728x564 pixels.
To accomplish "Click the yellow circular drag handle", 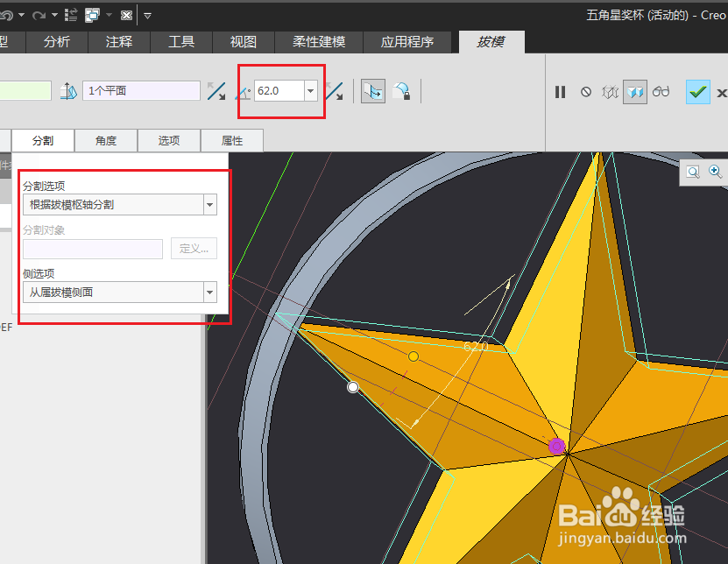I will pyautogui.click(x=413, y=356).
